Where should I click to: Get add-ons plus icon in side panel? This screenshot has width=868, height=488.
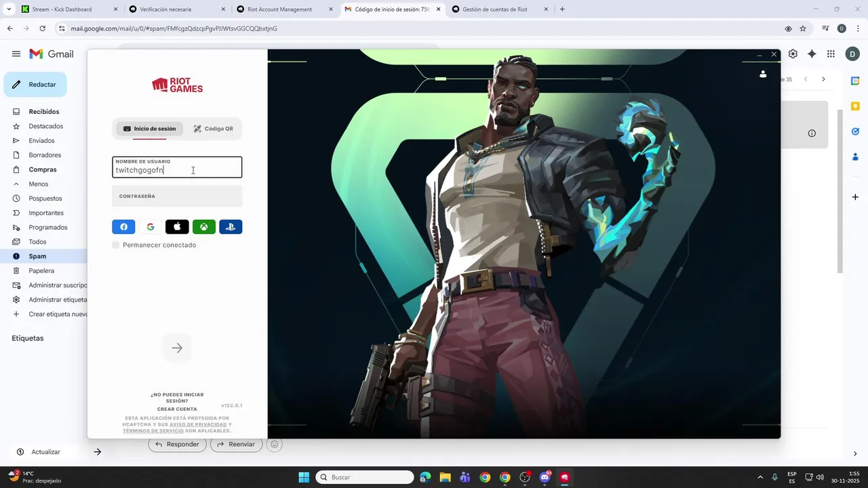point(855,197)
